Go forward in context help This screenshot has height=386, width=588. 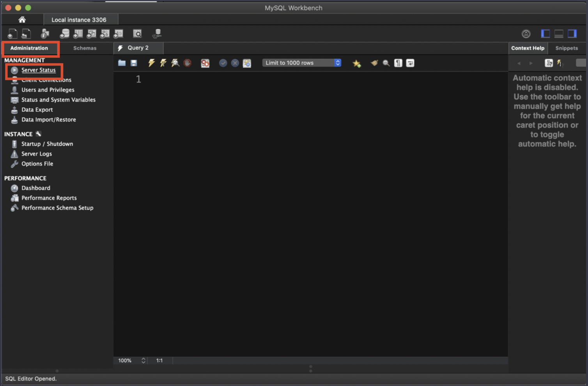coord(531,63)
